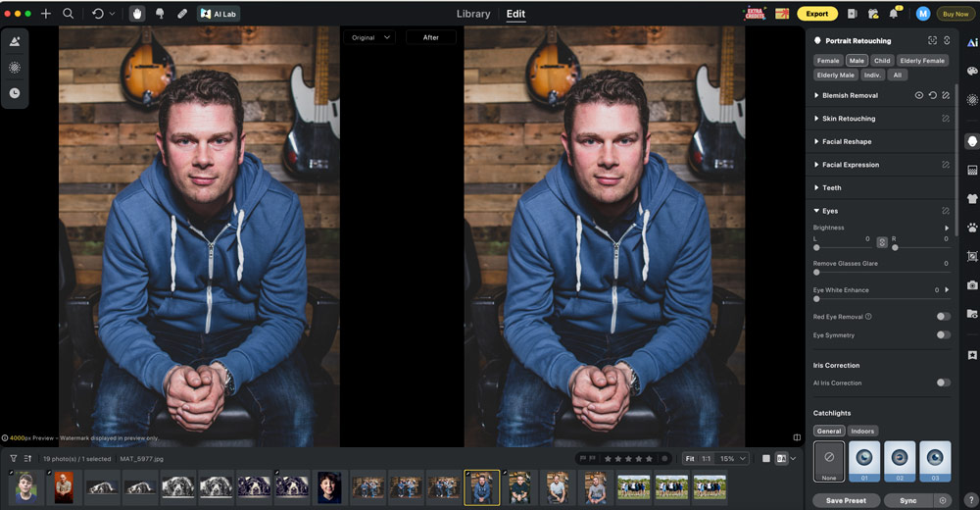This screenshot has height=510, width=980.
Task: Toggle Eye Symmetry switch
Action: tap(944, 335)
